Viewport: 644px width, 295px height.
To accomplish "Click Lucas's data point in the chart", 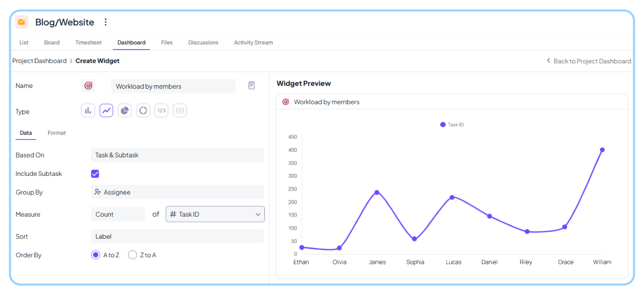I will click(x=452, y=197).
